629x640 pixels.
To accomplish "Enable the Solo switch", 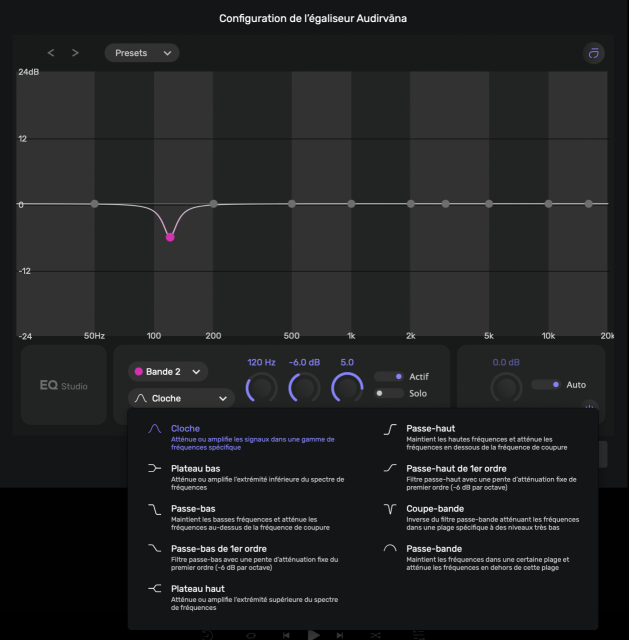I will (x=389, y=393).
